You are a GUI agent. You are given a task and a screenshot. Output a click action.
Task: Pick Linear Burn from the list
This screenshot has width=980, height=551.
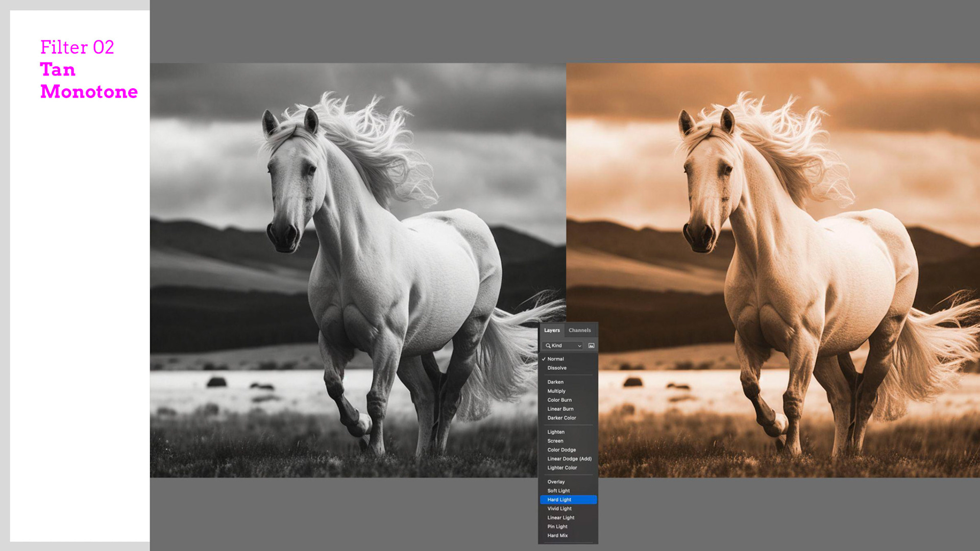click(560, 409)
